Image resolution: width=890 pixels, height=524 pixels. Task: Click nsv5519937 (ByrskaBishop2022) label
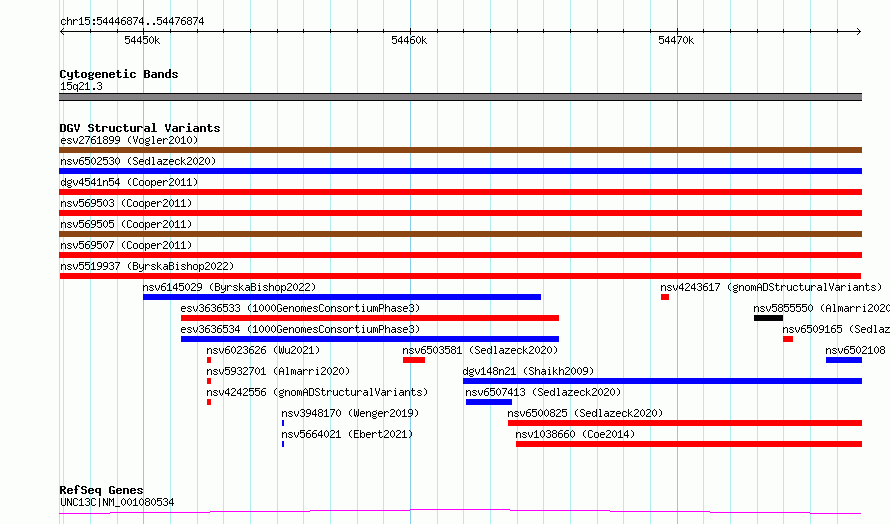pos(147,266)
